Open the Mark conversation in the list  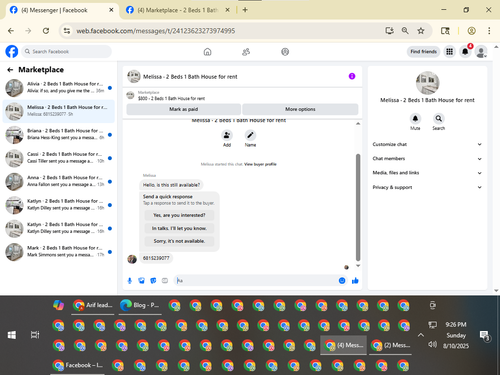[59, 252]
